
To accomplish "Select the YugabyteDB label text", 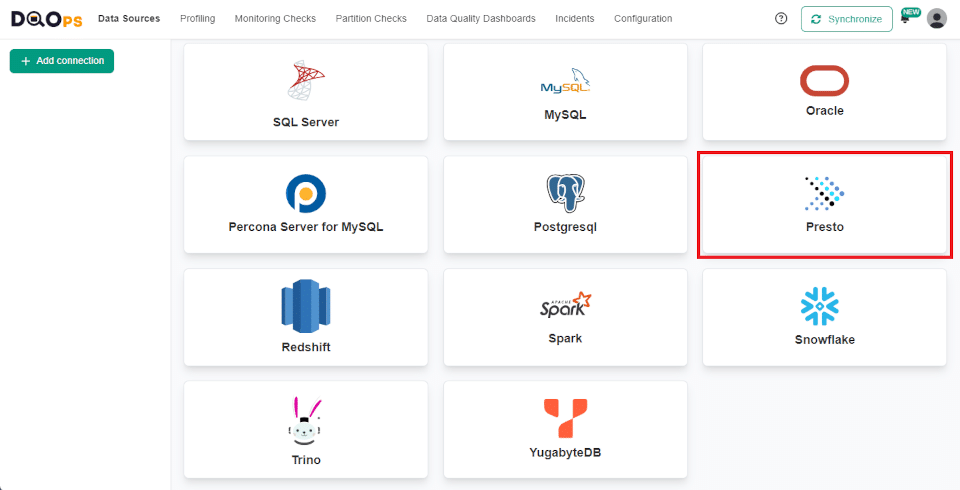I will click(x=565, y=453).
